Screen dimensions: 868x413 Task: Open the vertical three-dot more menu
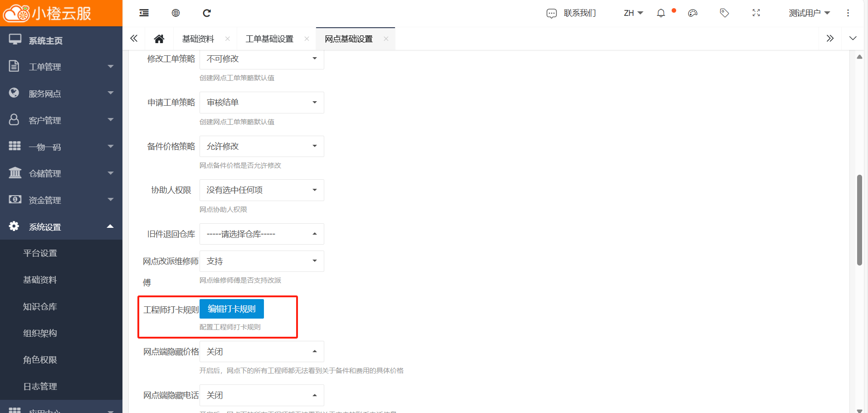tap(848, 13)
